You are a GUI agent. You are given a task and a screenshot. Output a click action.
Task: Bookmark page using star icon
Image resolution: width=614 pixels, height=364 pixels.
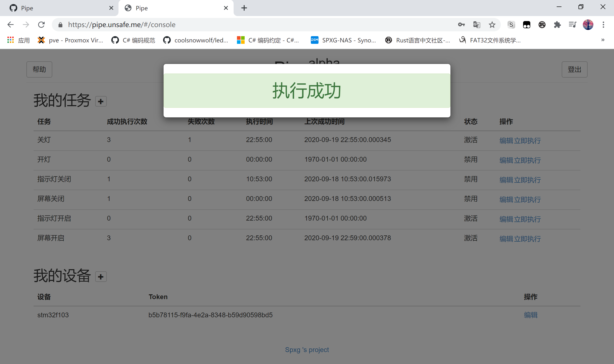(x=492, y=24)
